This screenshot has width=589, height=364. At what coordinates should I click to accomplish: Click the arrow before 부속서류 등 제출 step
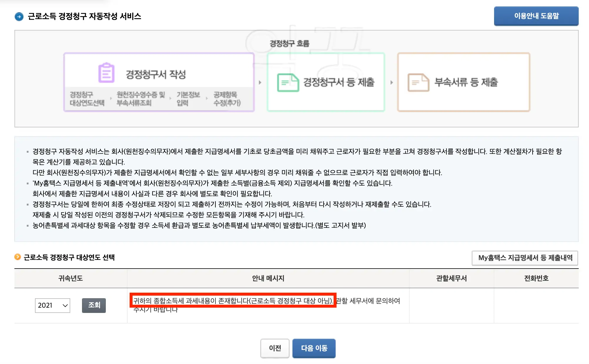[x=391, y=82]
